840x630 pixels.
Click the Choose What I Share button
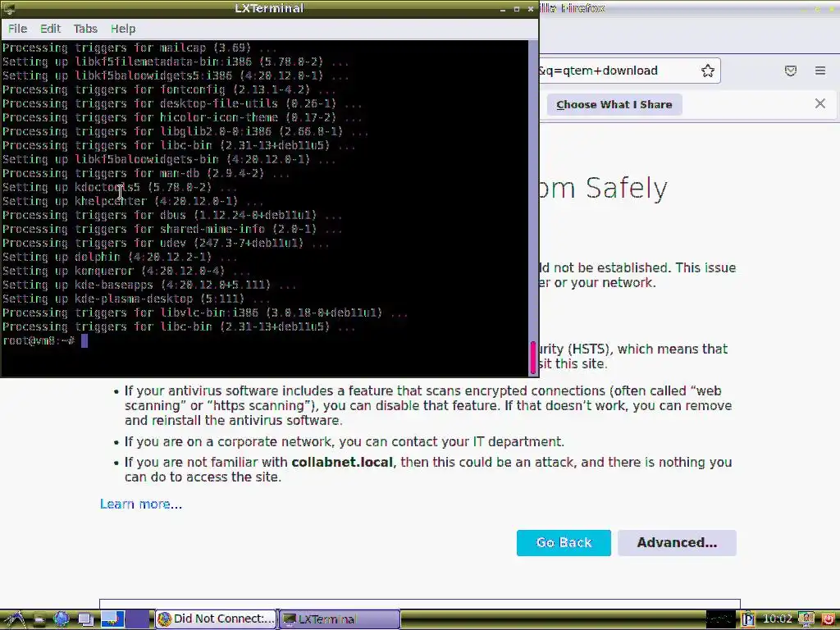pos(614,104)
